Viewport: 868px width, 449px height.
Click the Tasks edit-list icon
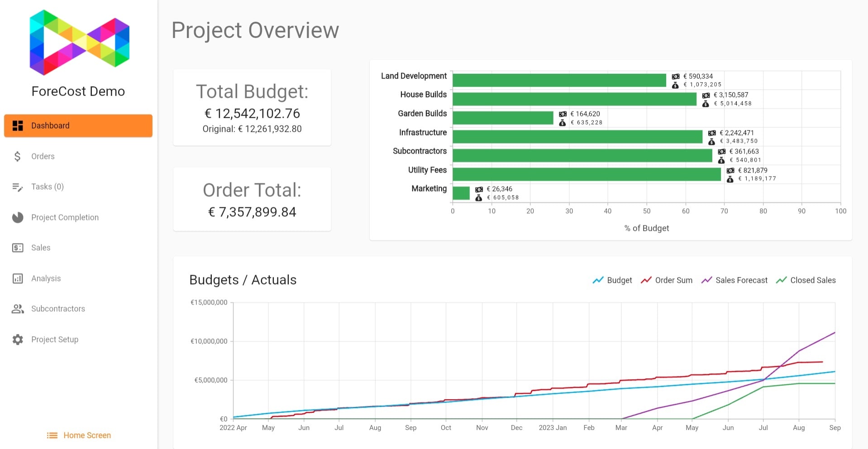point(18,187)
